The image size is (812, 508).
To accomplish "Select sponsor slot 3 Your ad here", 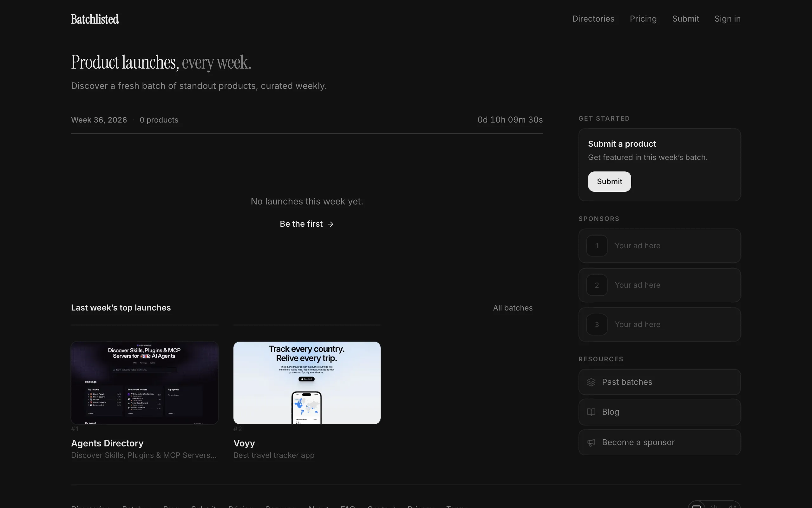I will pyautogui.click(x=659, y=324).
